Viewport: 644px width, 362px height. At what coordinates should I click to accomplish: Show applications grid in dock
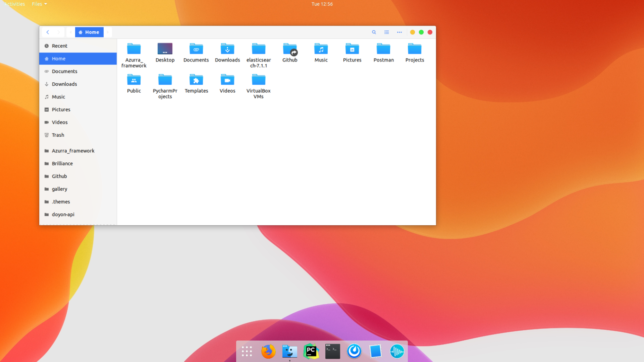pyautogui.click(x=247, y=351)
